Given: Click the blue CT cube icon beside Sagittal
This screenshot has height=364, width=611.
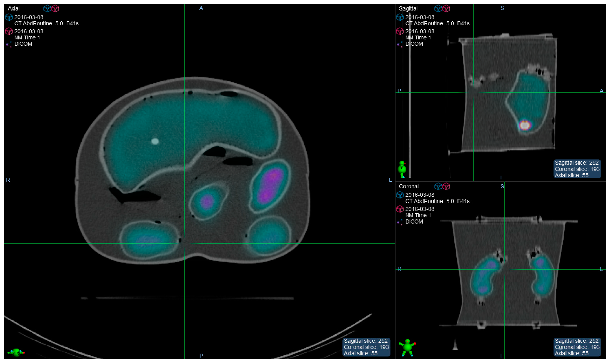Looking at the screenshot, I should tap(438, 8).
